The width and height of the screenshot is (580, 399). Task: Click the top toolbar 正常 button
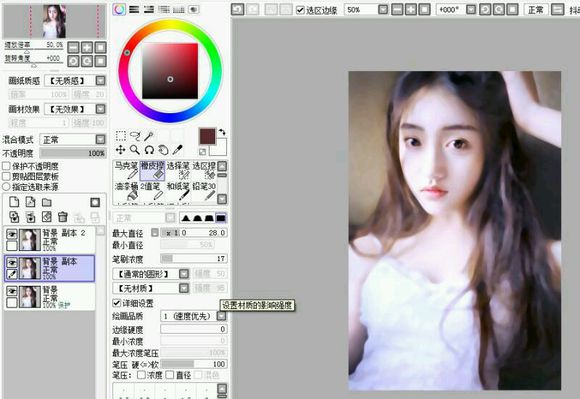(536, 10)
